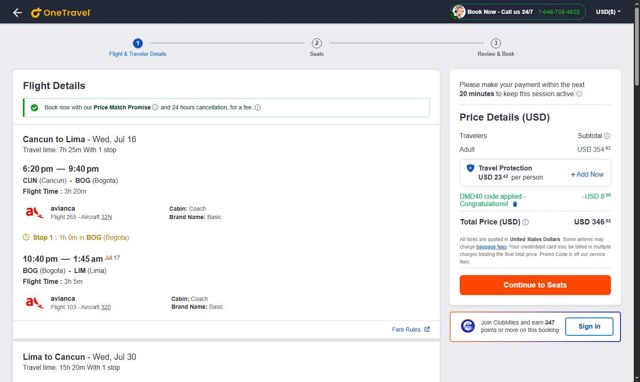Click the call agent avatar icon
Viewport: 640px width, 382px height.
458,12
